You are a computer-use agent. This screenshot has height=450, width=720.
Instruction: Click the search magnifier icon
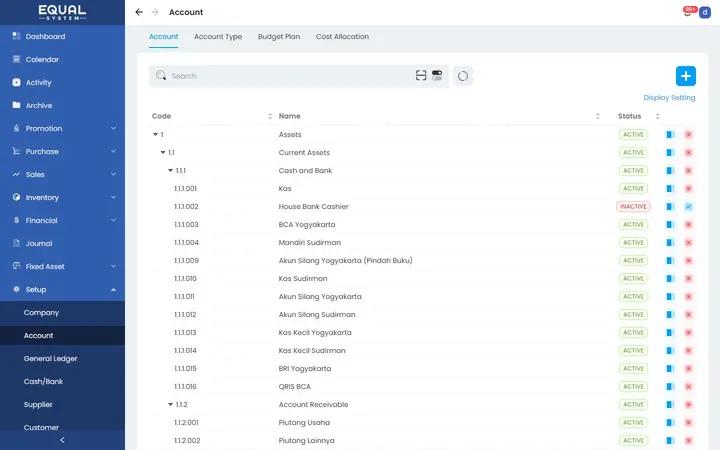161,75
